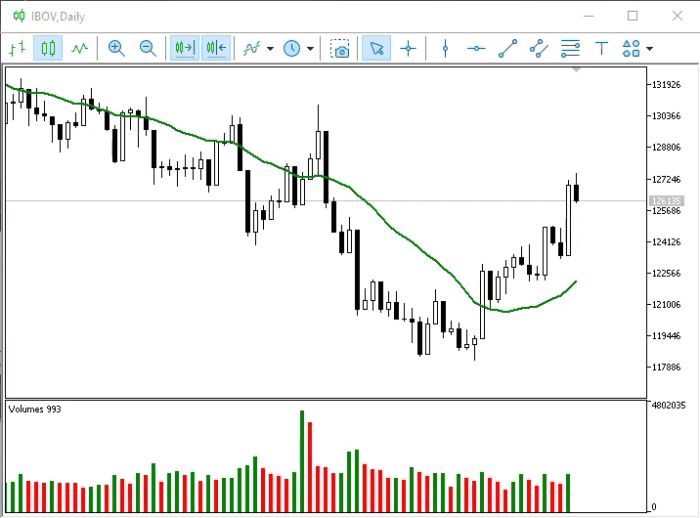700x518 pixels.
Task: Click the 117886 price scale label
Action: (666, 367)
